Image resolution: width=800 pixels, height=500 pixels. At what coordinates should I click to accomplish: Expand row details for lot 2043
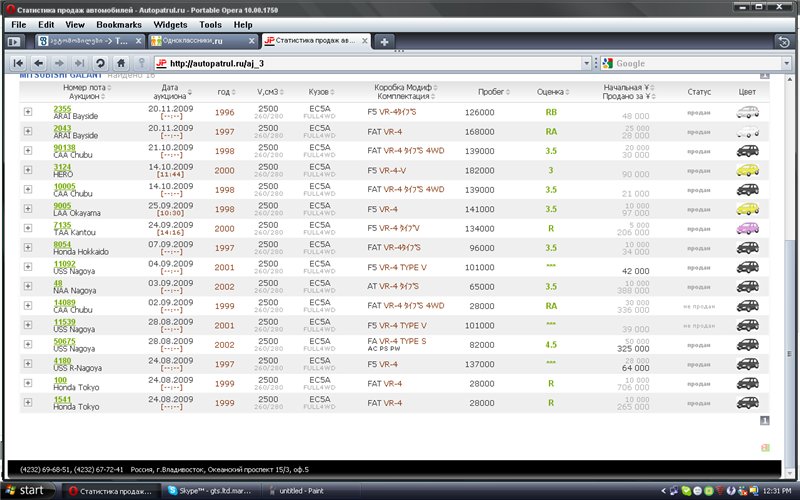point(28,131)
